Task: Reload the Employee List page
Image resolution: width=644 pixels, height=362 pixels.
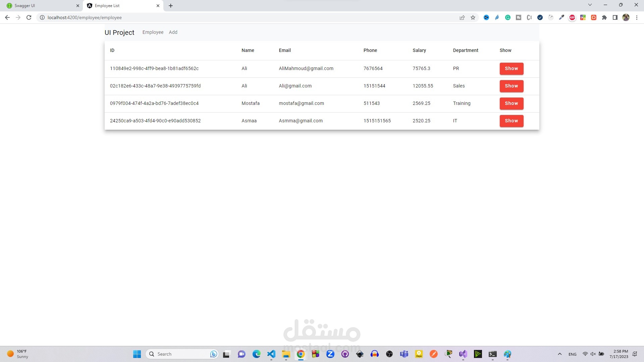Action: tap(29, 17)
